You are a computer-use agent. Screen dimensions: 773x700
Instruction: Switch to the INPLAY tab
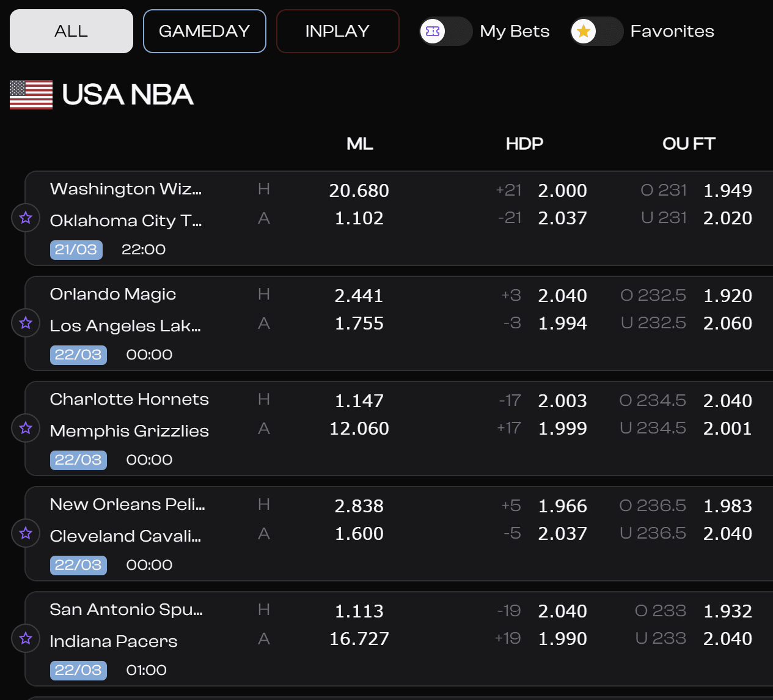pyautogui.click(x=337, y=31)
